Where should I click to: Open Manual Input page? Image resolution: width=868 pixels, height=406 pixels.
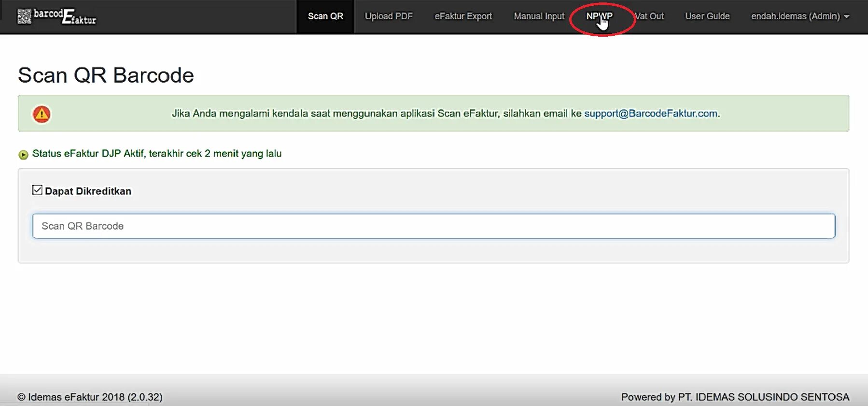pyautogui.click(x=539, y=16)
